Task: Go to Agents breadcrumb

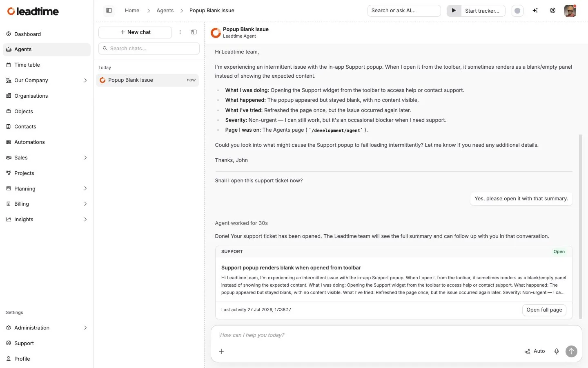Action: pos(165,11)
